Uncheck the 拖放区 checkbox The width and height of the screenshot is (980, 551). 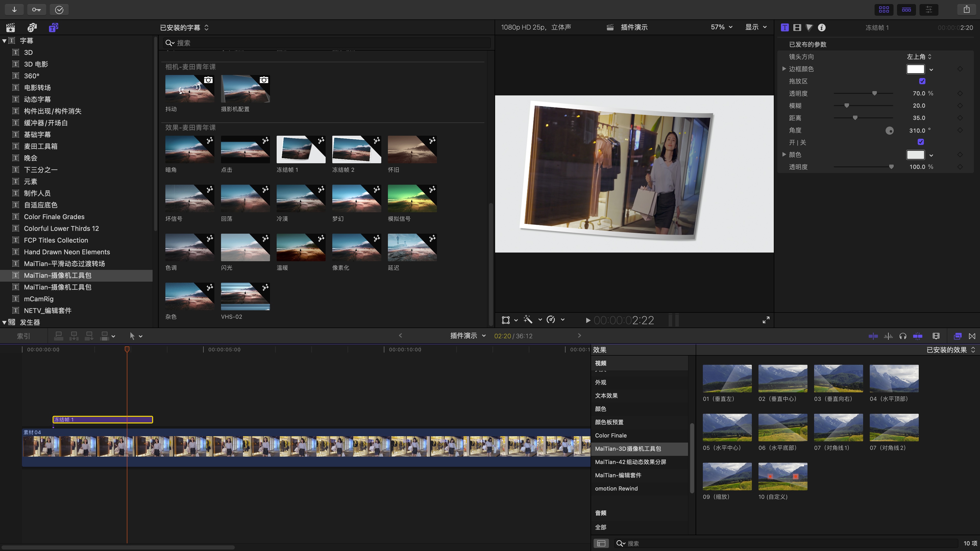(x=922, y=81)
